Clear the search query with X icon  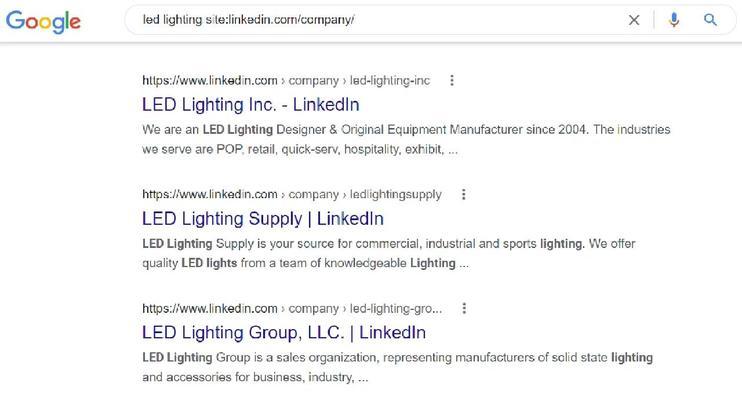634,20
